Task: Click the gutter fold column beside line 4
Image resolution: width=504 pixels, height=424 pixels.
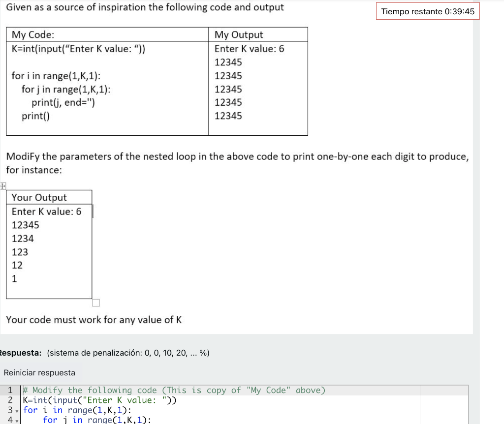Action: 16,421
